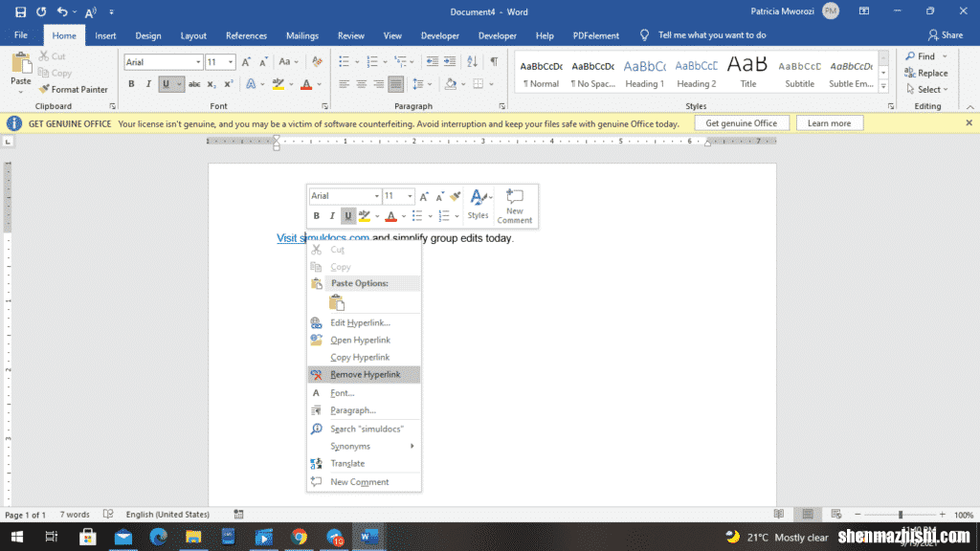Click Format Painter in mini toolbar

pos(455,196)
